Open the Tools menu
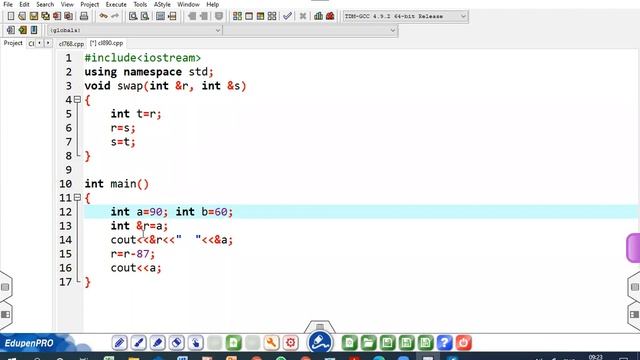Image resolution: width=640 pixels, height=360 pixels. click(x=140, y=4)
